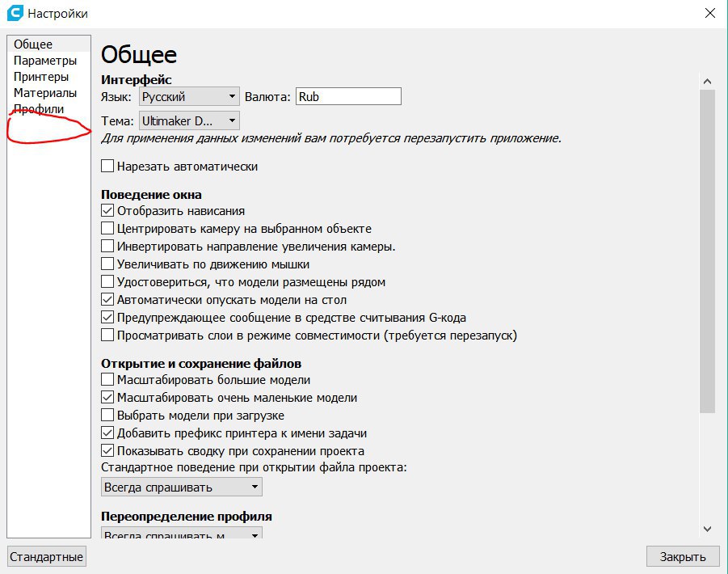728x574 pixels.
Task: Click the Поведение окна heading
Action: click(x=151, y=195)
